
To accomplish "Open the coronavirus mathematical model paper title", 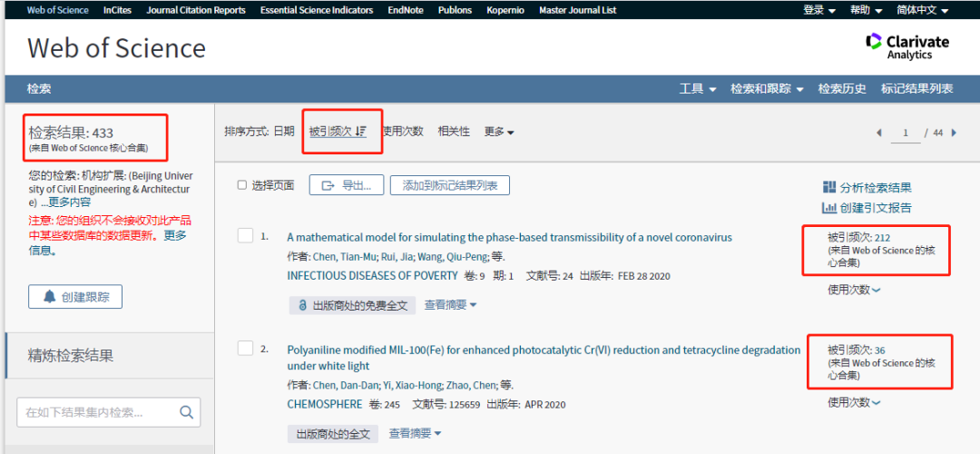I will click(x=509, y=238).
